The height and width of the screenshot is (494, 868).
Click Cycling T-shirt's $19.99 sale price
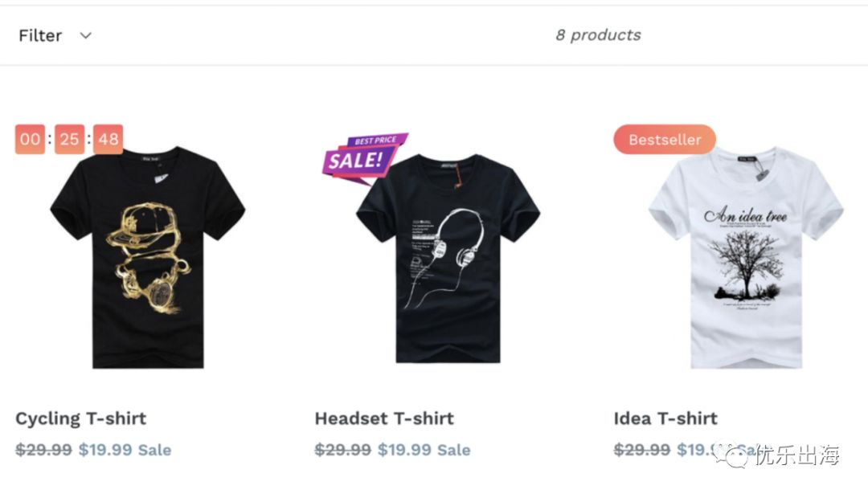(104, 450)
